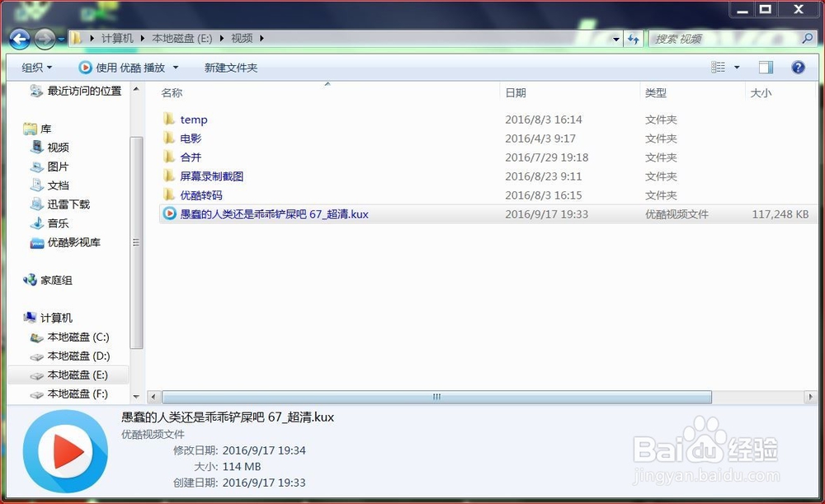Click the refresh icon in the address bar
825x504 pixels.
point(634,38)
